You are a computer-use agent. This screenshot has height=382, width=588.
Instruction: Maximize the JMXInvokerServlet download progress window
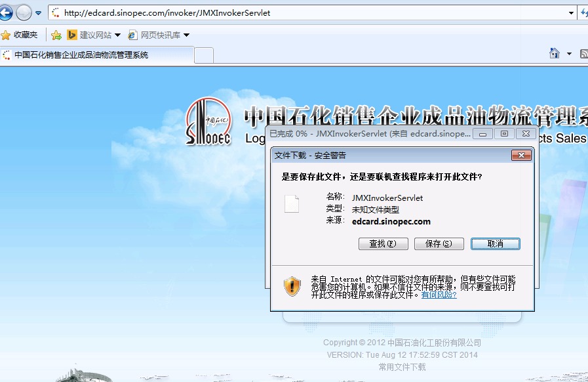504,134
